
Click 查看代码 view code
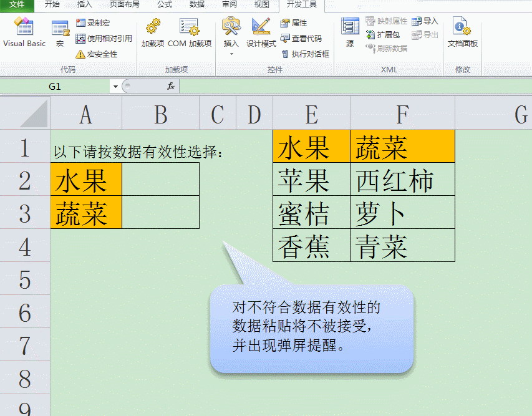tap(301, 38)
